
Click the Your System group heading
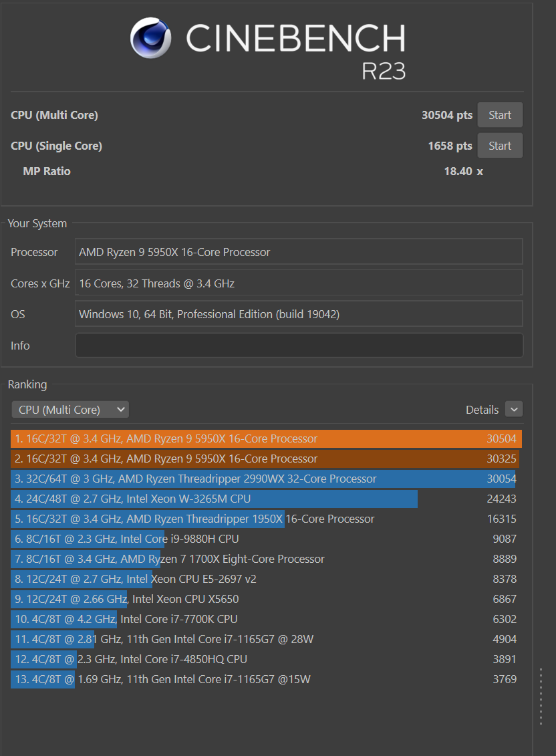pos(37,223)
